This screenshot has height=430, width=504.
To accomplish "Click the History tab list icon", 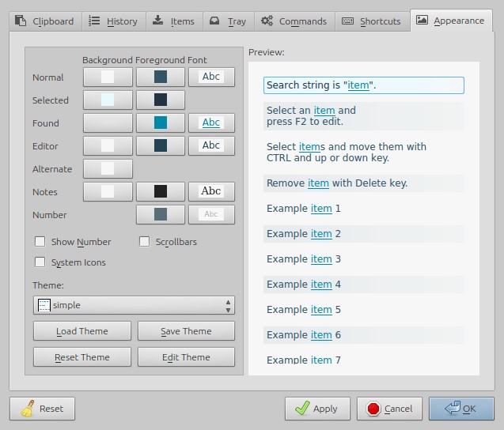I will coord(94,21).
